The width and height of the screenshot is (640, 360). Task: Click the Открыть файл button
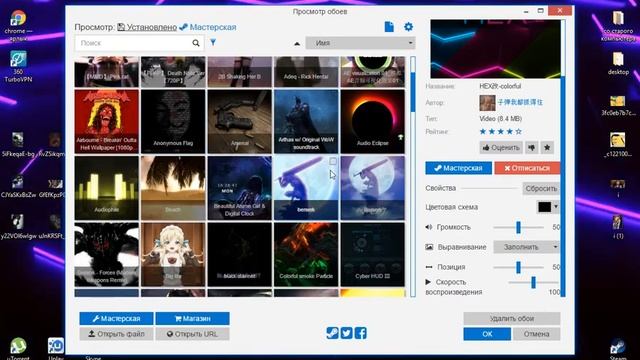point(116,334)
